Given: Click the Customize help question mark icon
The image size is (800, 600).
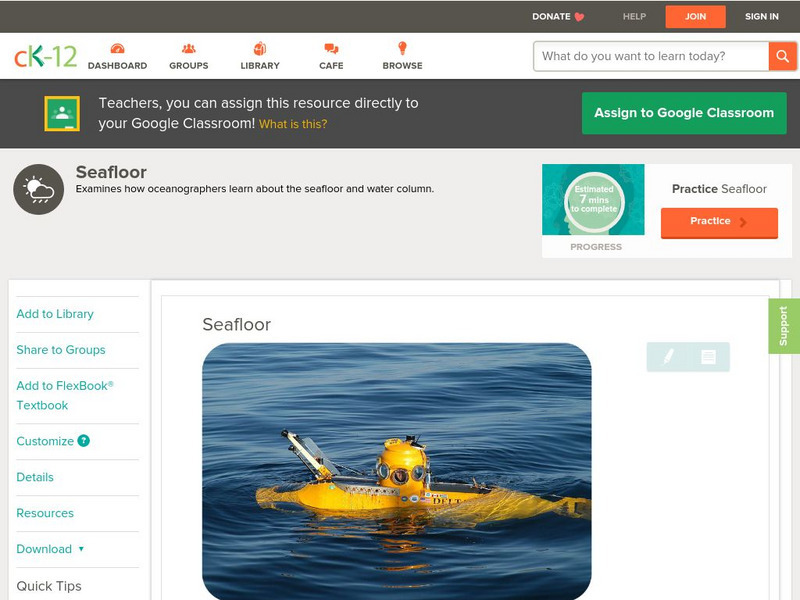Looking at the screenshot, I should tap(84, 441).
